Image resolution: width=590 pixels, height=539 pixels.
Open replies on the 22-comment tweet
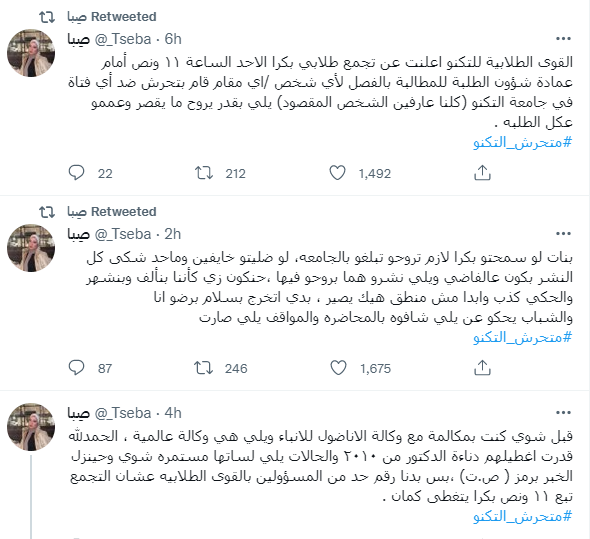click(x=76, y=173)
